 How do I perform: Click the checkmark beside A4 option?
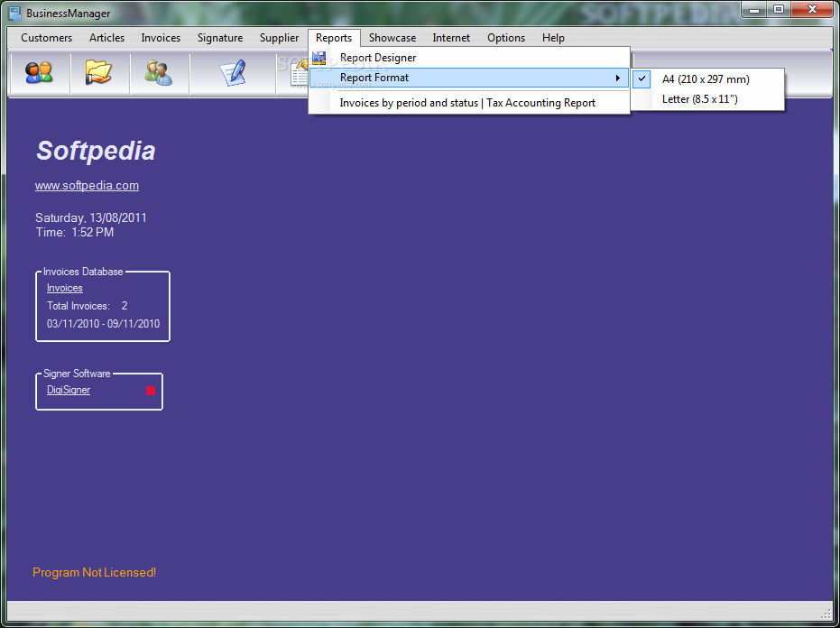coord(642,78)
